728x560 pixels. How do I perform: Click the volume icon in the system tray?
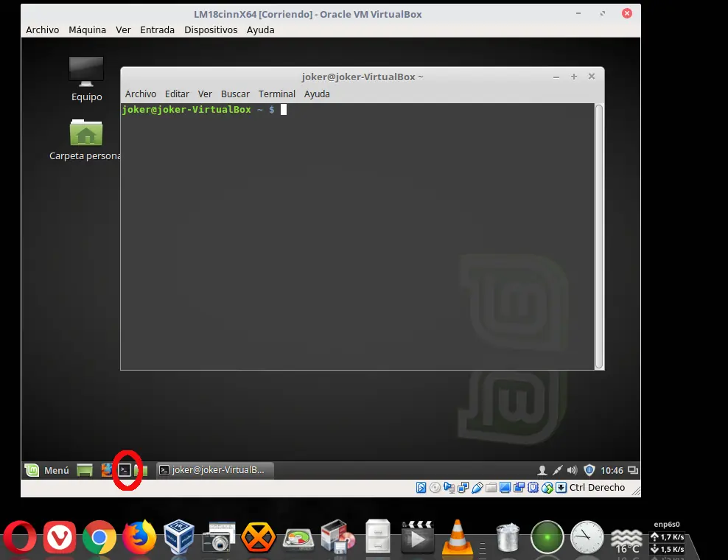571,469
